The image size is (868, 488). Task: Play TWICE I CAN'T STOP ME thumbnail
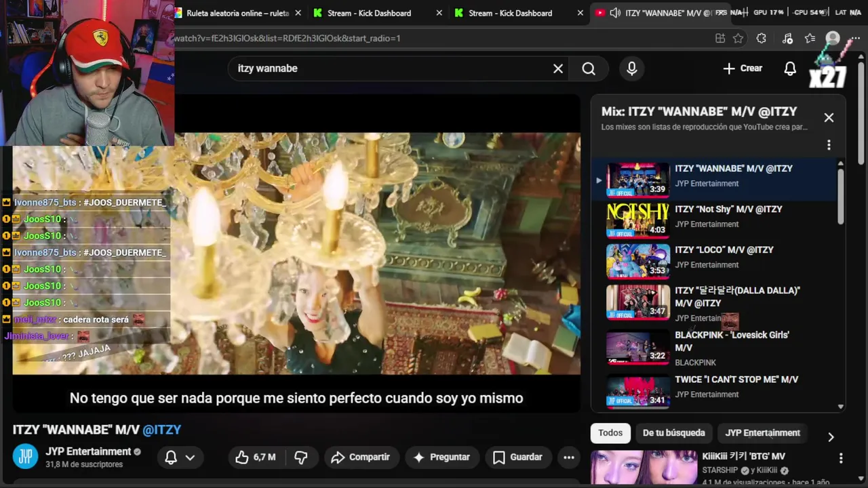pyautogui.click(x=637, y=390)
